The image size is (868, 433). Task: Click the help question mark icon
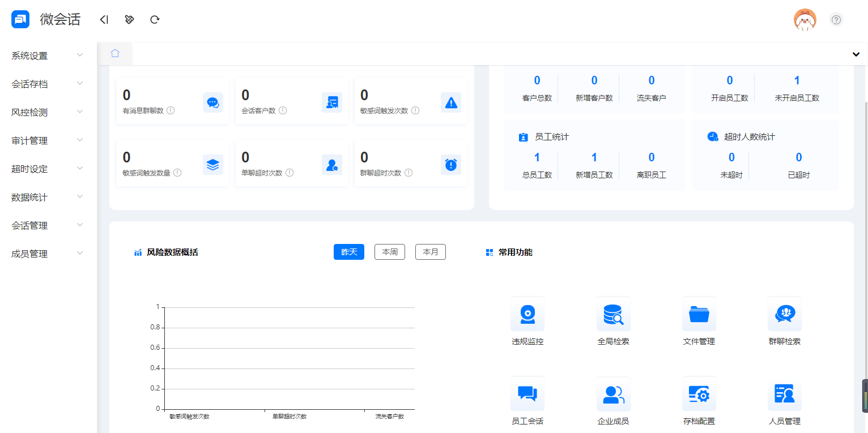coord(836,20)
